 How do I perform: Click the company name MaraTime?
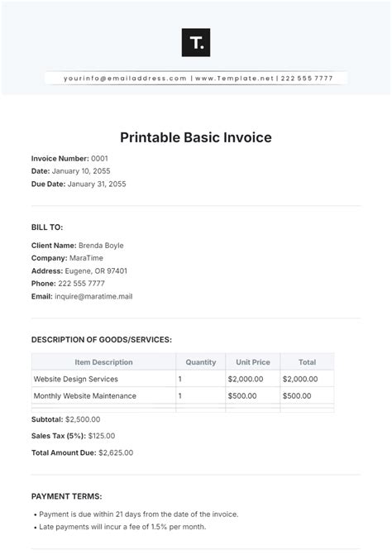click(x=86, y=258)
